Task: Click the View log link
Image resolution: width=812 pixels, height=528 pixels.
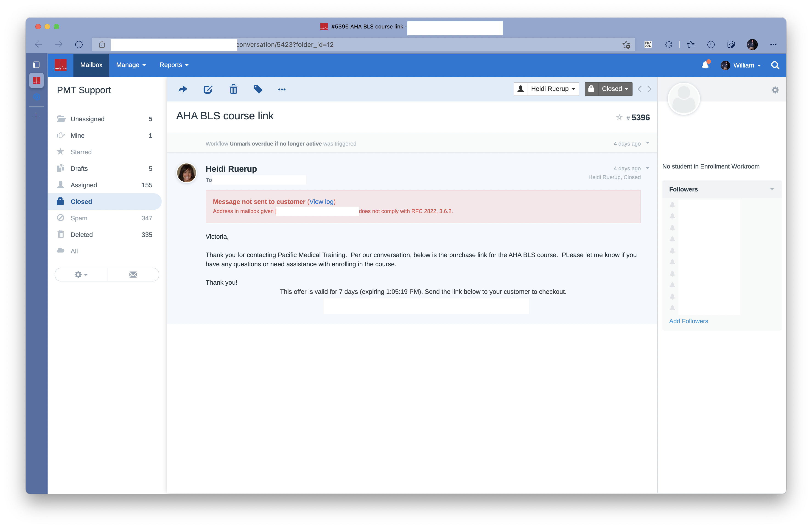Action: [321, 202]
